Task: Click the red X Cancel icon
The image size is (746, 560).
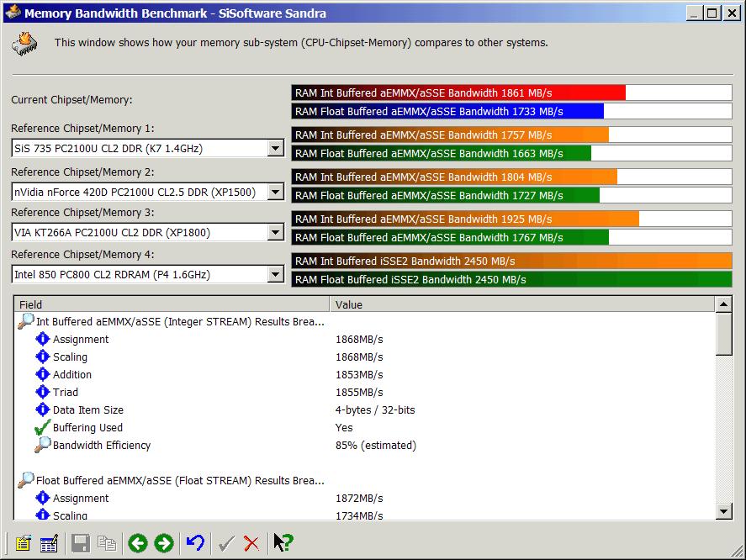Action: tap(251, 543)
